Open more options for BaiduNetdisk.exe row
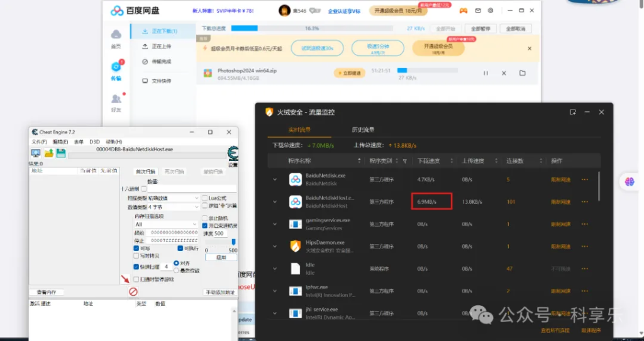Image resolution: width=644 pixels, height=341 pixels. pos(584,179)
